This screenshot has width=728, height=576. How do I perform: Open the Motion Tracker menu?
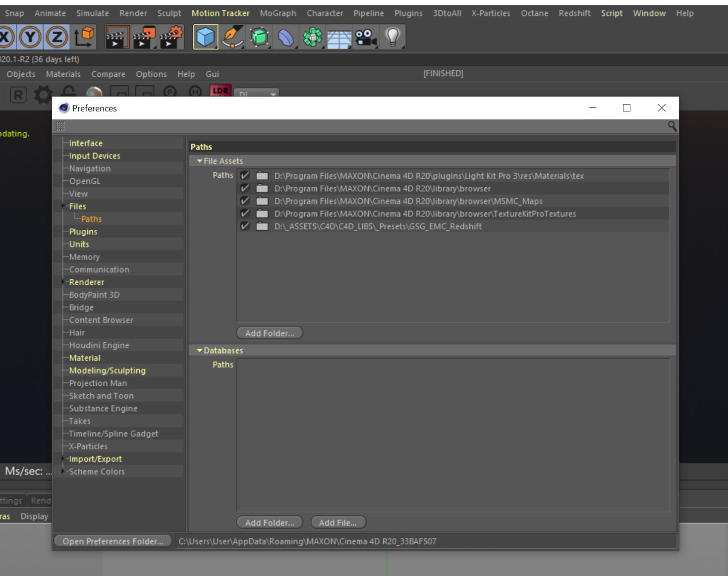[221, 13]
